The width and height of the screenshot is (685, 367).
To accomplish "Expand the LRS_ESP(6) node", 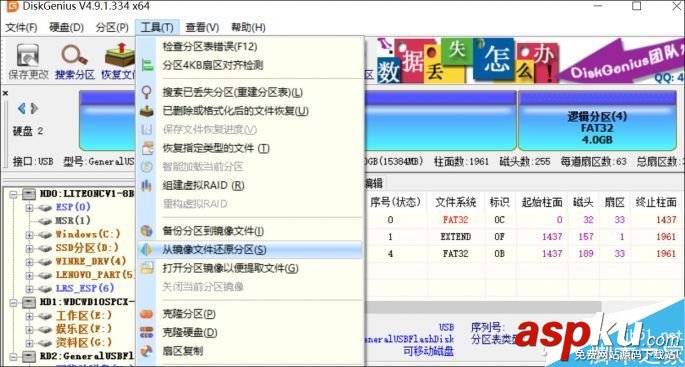I will click(29, 288).
